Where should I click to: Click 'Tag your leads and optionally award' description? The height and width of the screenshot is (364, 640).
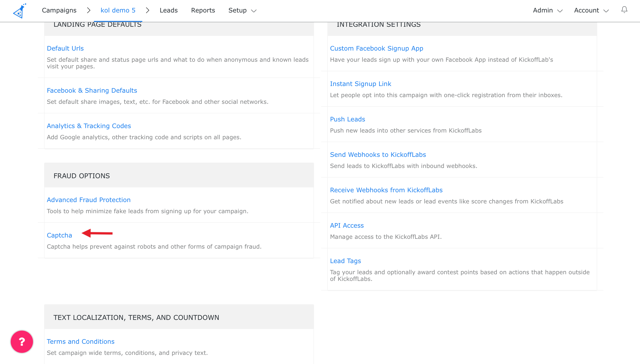coord(460,276)
